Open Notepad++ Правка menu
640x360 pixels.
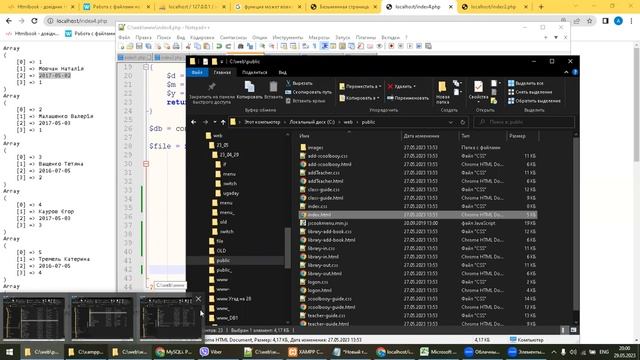pyautogui.click(x=143, y=37)
